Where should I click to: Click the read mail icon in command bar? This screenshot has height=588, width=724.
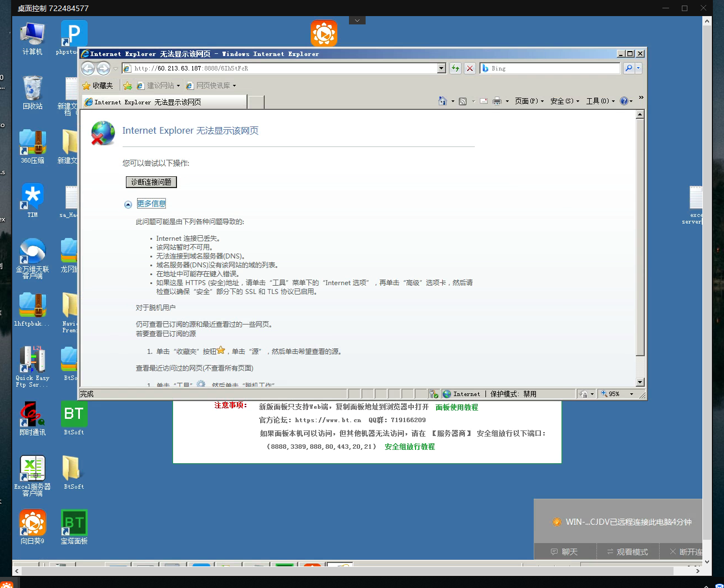(484, 101)
